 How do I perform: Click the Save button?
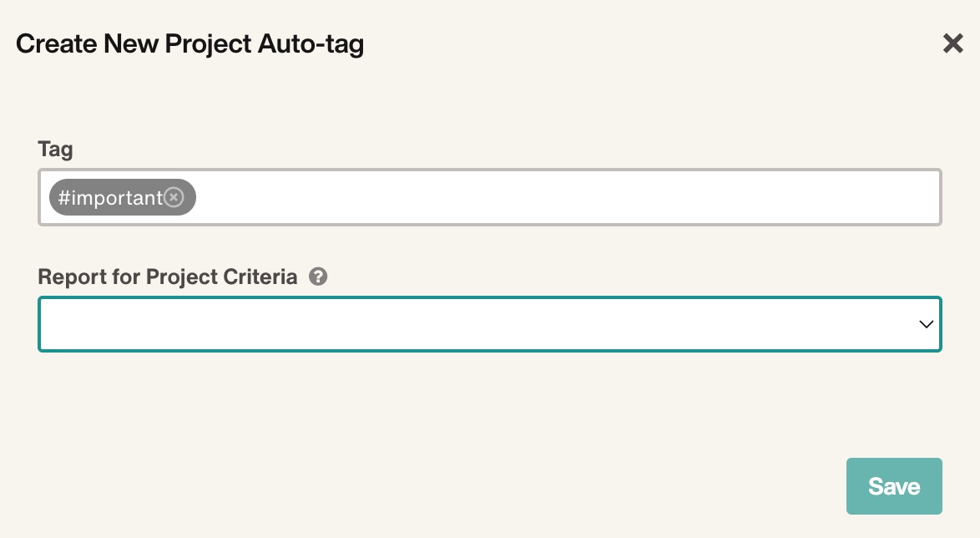(x=894, y=486)
